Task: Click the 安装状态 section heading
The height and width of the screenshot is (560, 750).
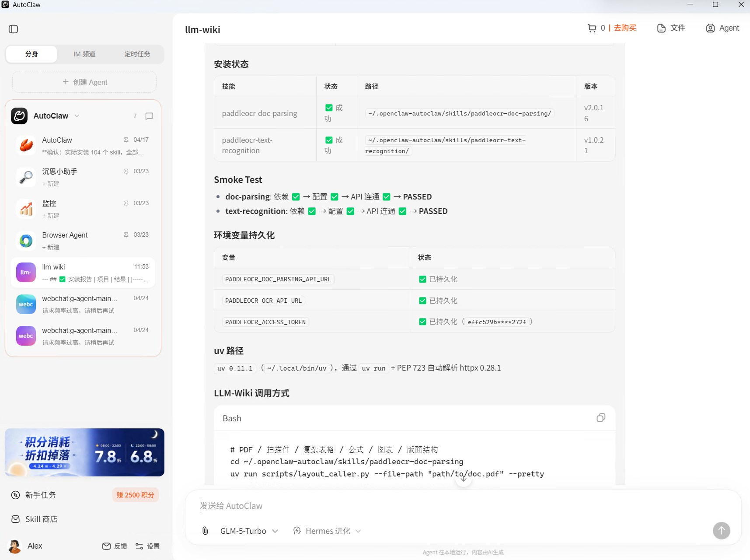Action: point(231,64)
